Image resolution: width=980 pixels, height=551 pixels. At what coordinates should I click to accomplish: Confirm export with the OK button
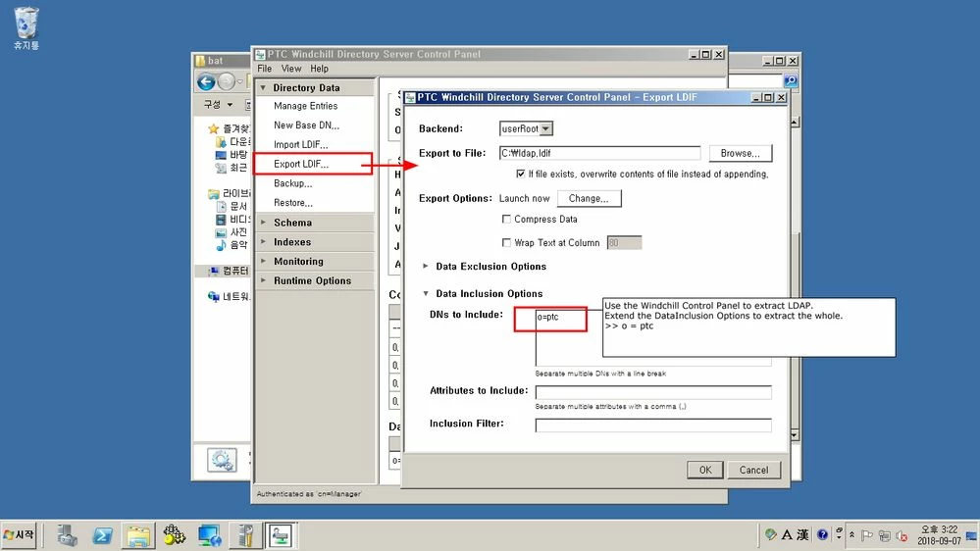(705, 470)
